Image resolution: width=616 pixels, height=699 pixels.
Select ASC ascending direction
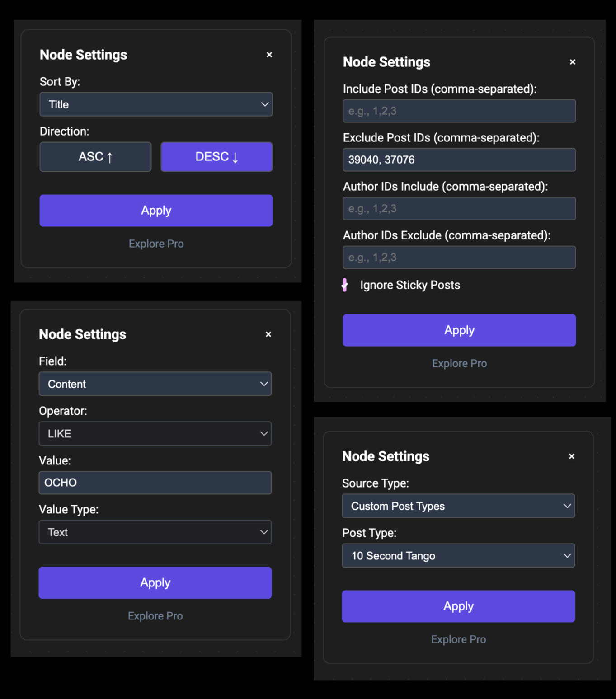[95, 157]
